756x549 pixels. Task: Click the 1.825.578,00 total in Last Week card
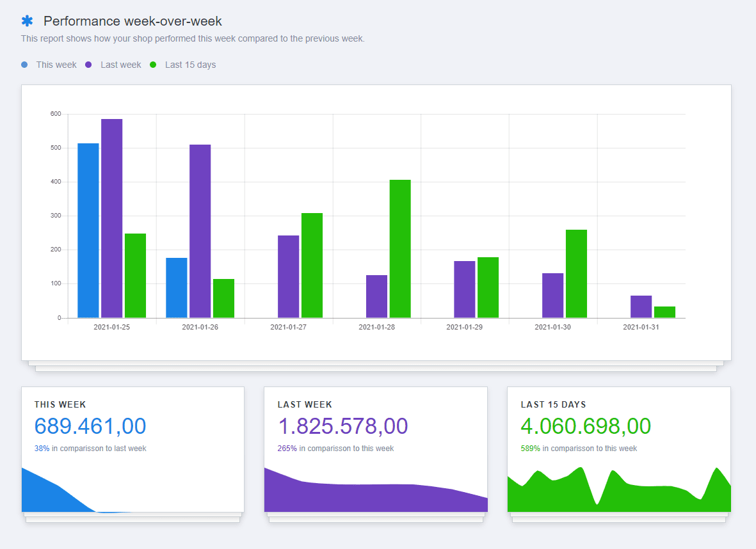(343, 426)
